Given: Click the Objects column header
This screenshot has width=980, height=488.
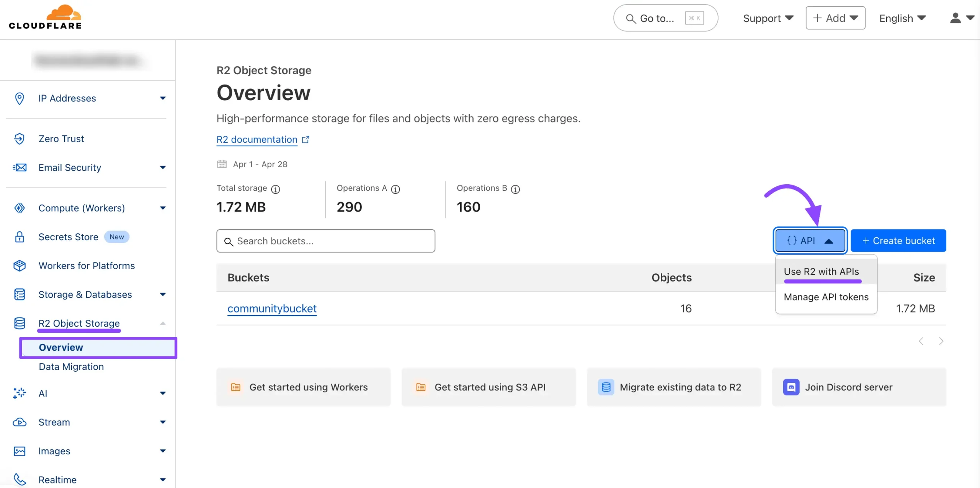Looking at the screenshot, I should [x=671, y=278].
